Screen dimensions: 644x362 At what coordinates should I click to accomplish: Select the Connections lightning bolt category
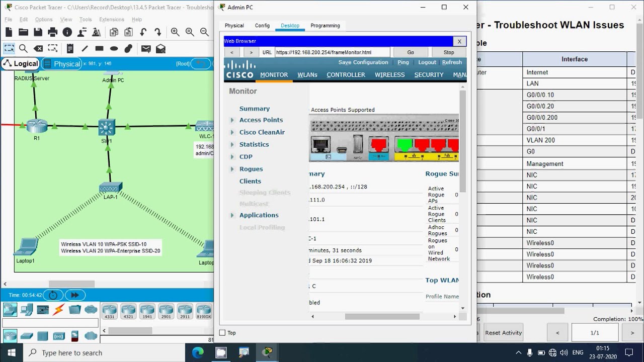[x=58, y=309]
